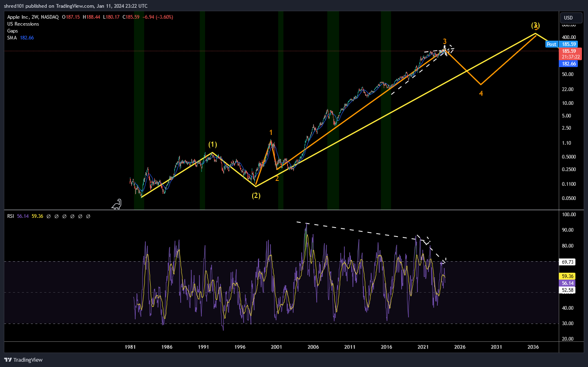Click the close value C185.59

[x=131, y=17]
